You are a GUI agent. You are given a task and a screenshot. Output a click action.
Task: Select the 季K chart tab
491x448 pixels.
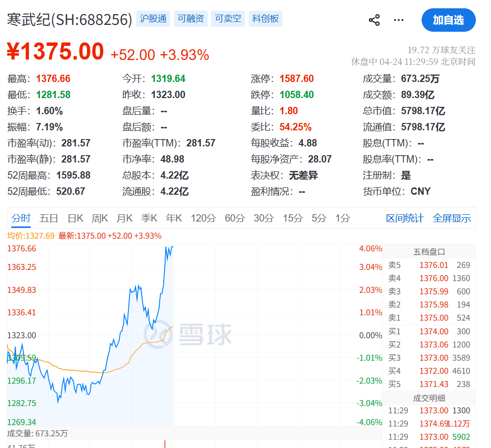149,218
